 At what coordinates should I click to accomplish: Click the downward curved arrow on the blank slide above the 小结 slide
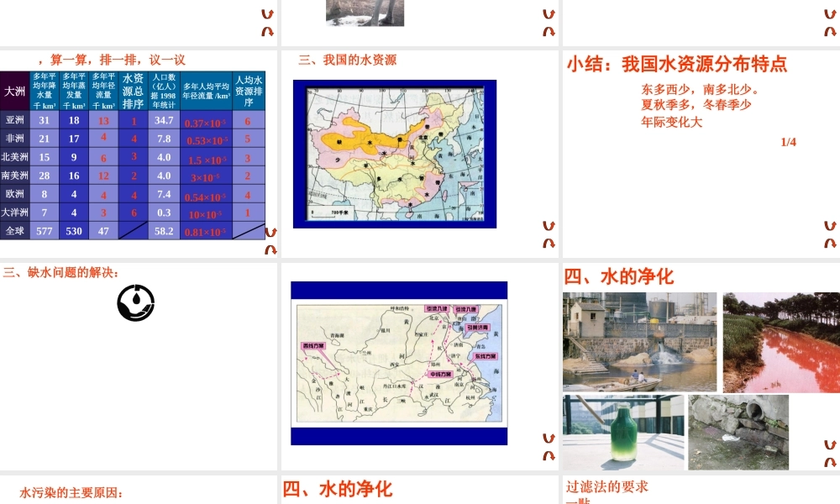pos(830,32)
